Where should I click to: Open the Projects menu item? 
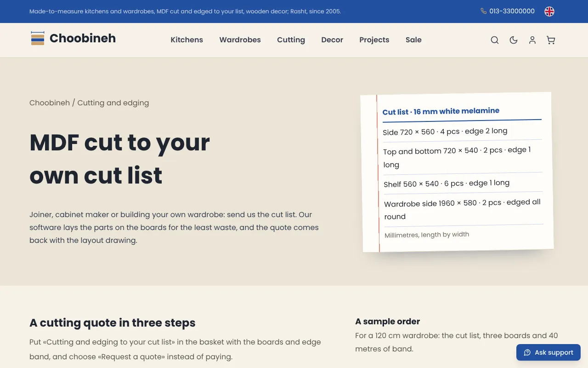click(374, 40)
